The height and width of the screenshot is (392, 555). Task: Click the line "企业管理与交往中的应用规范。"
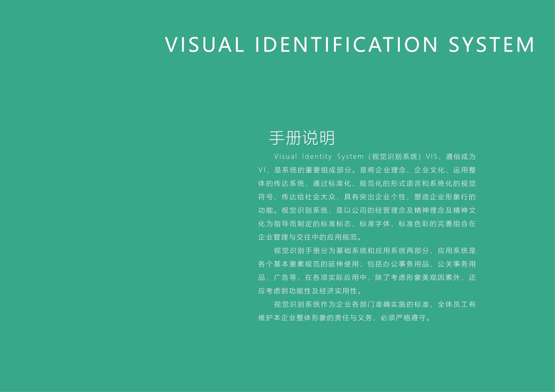(310, 237)
